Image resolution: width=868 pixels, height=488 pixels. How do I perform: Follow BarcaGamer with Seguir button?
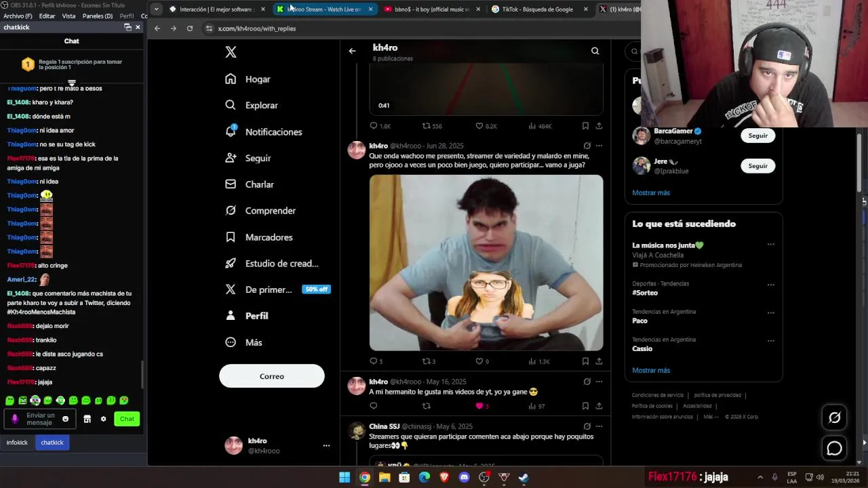point(758,136)
